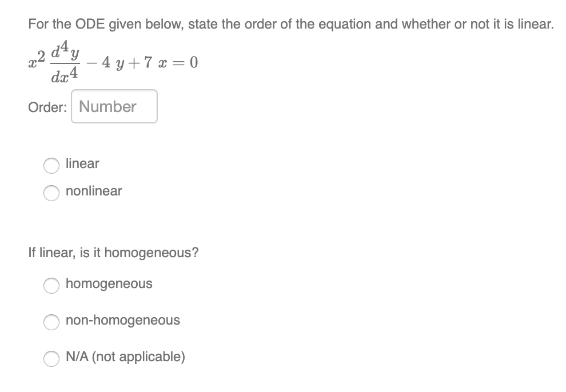Viewport: 566px width, 392px height.
Task: Click the homogeneity question text
Action: coord(114,252)
